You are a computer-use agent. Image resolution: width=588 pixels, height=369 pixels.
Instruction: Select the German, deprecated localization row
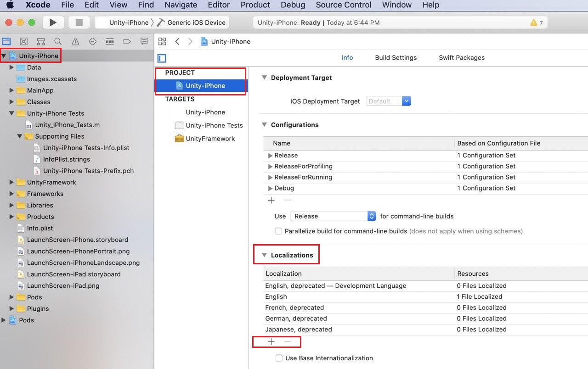pos(426,319)
